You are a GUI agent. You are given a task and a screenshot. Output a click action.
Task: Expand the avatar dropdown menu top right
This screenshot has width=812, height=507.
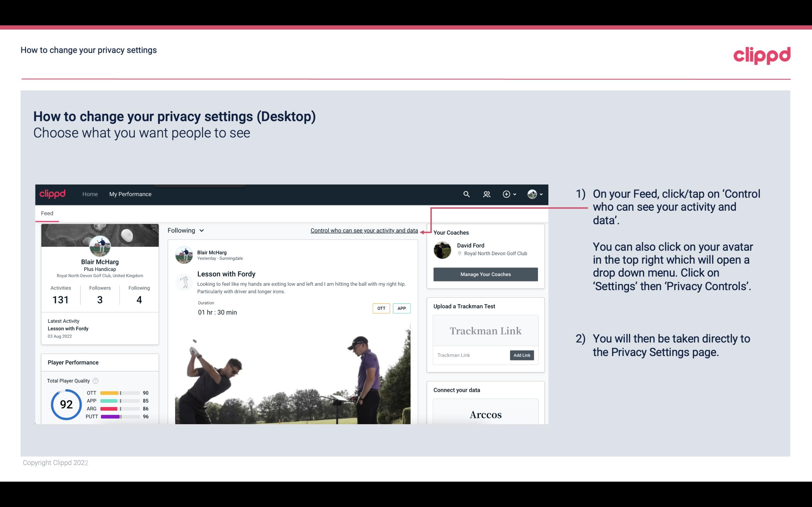click(x=535, y=194)
